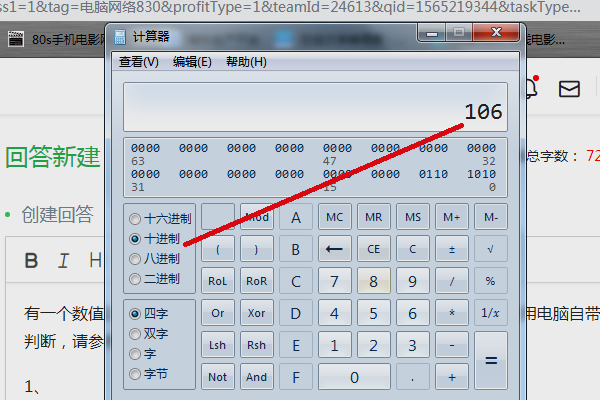The image size is (600, 400).
Task: Click the minus key
Action: [452, 345]
